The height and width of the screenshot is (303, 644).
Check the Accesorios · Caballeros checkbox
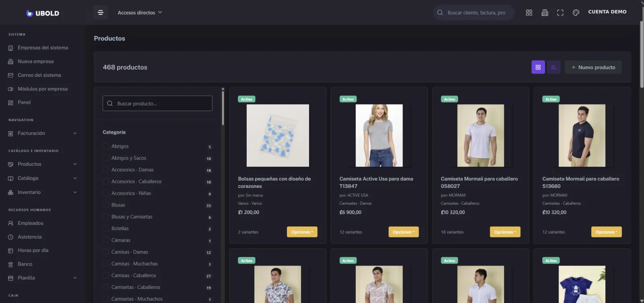coord(106,181)
